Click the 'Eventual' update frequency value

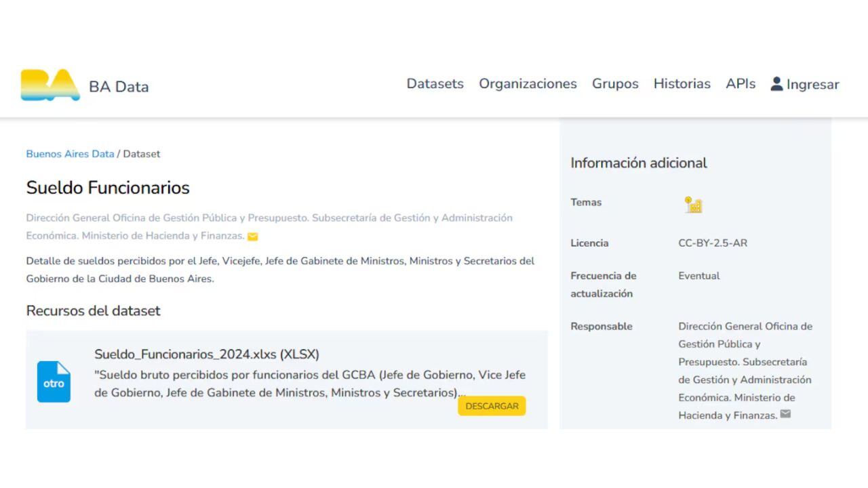coord(699,276)
